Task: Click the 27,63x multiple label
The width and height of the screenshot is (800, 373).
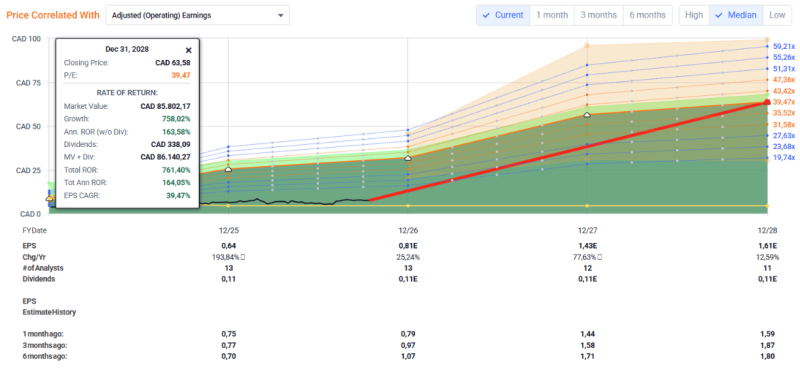Action: [784, 136]
